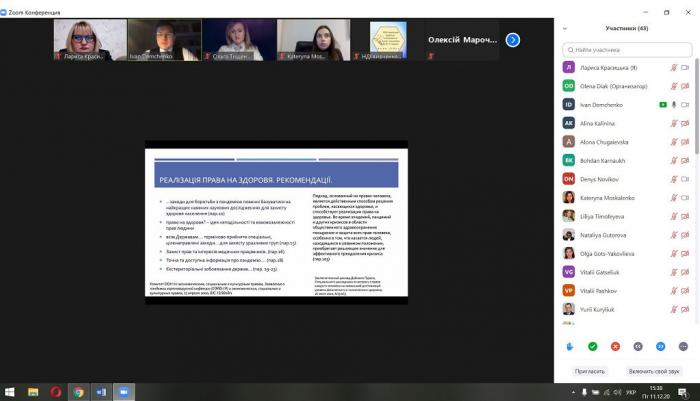Click the green screen-share icon for Ivan Demchenko
Viewport: 700px width, 401px height.
(x=663, y=105)
